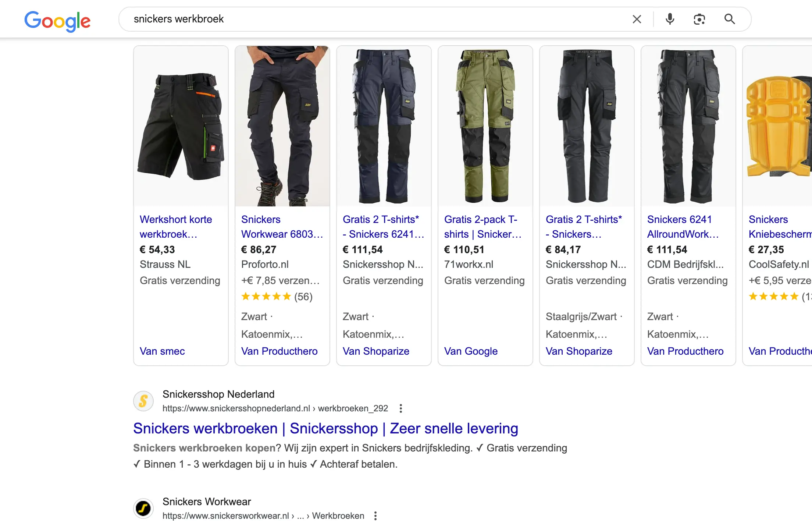Click the five-star rating (56)

(x=277, y=297)
